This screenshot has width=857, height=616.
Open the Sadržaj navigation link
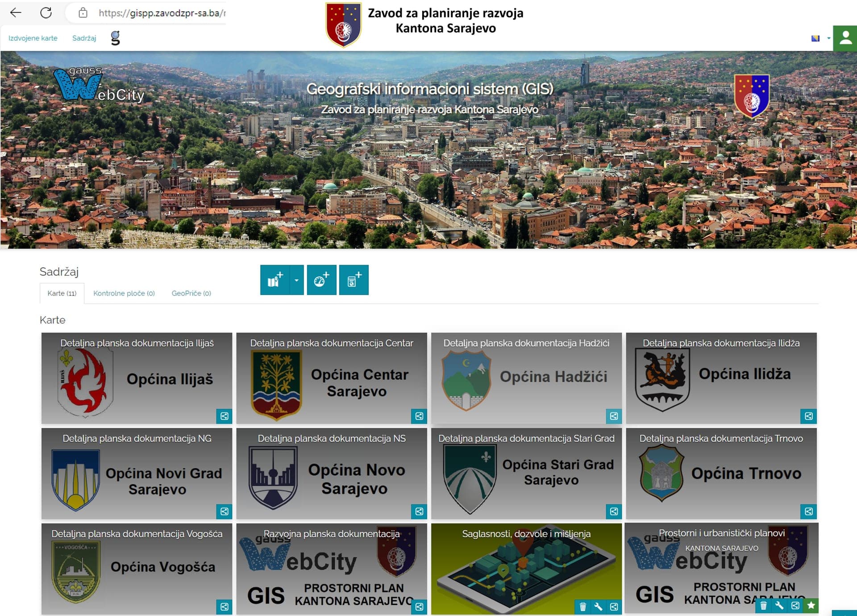pyautogui.click(x=84, y=38)
